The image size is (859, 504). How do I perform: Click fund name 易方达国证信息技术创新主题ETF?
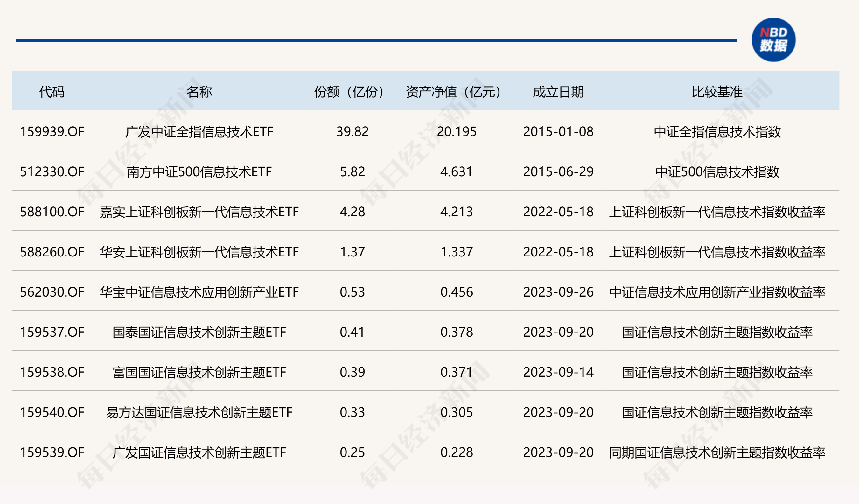[199, 412]
